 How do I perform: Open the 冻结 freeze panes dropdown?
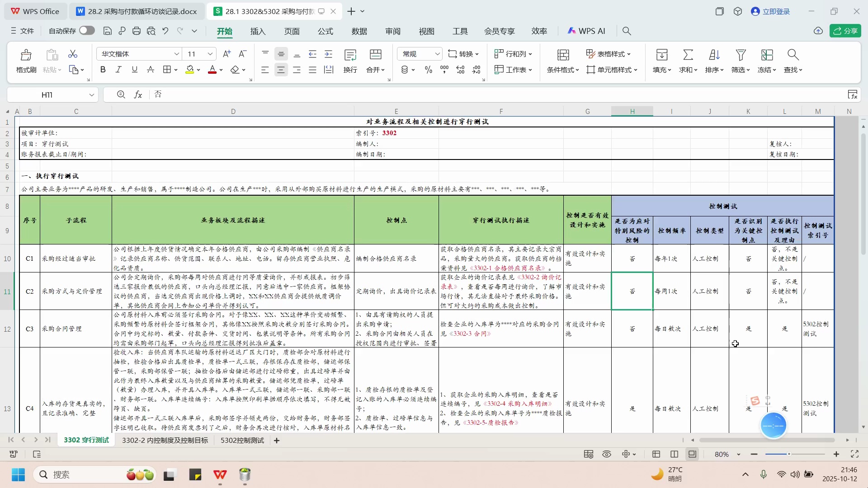coord(767,70)
